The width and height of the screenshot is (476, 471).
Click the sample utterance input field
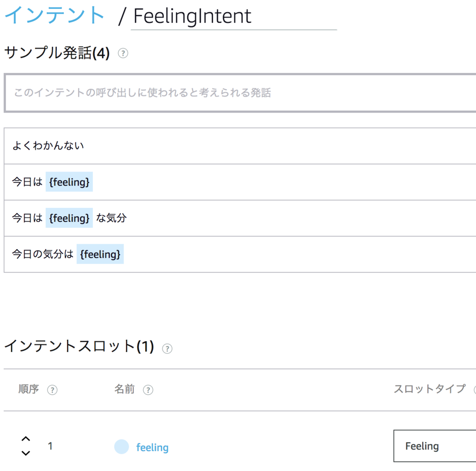tap(238, 93)
